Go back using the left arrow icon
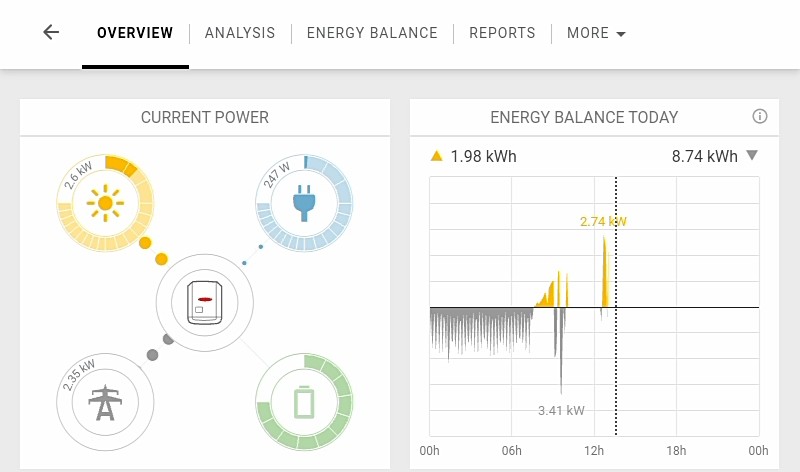The height and width of the screenshot is (472, 800). 51,33
